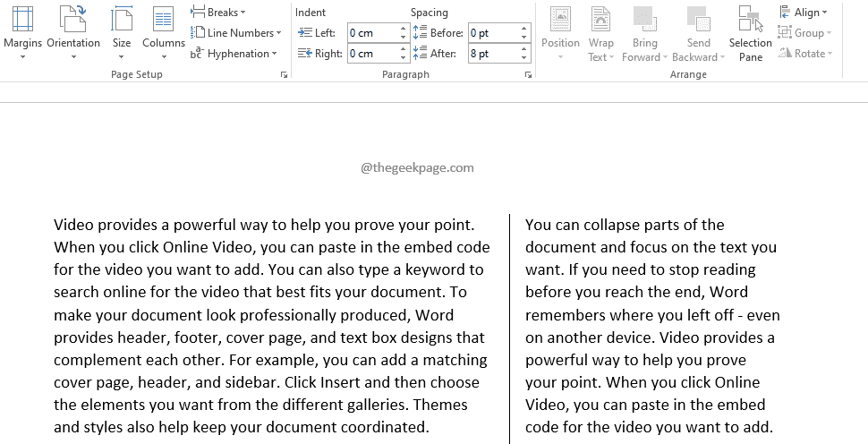Open the Paragraph dialog launcher

[528, 76]
